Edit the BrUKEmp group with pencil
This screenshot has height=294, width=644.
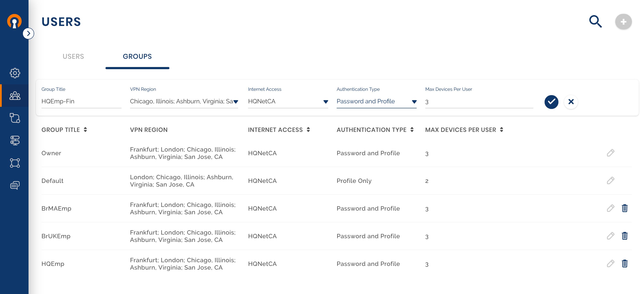(611, 236)
